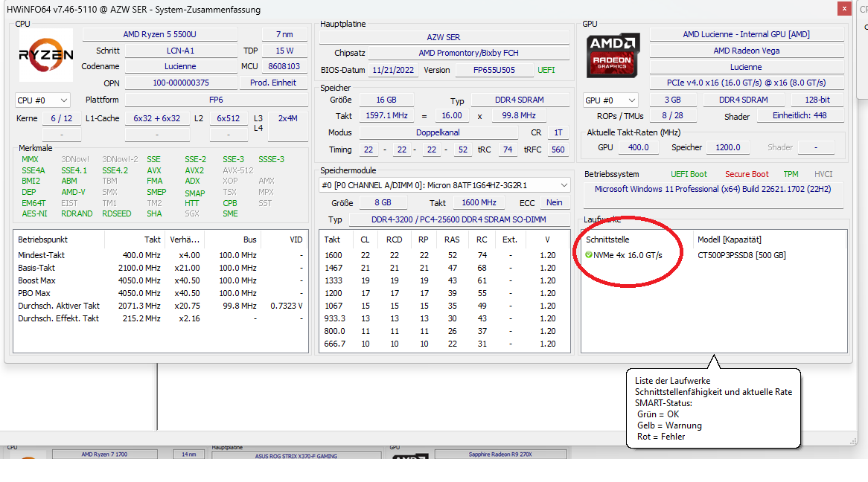Click the Durchsch. Aktiver Takt row
Screen dimensions: 868x482
(161, 306)
